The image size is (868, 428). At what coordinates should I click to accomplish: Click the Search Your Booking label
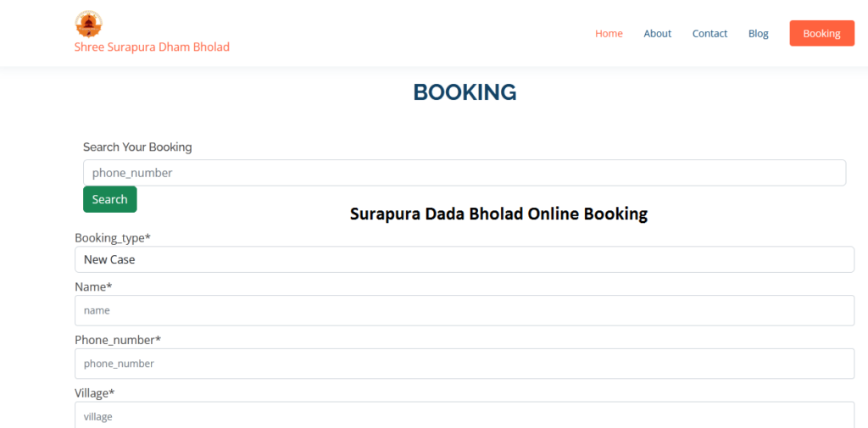pos(137,147)
